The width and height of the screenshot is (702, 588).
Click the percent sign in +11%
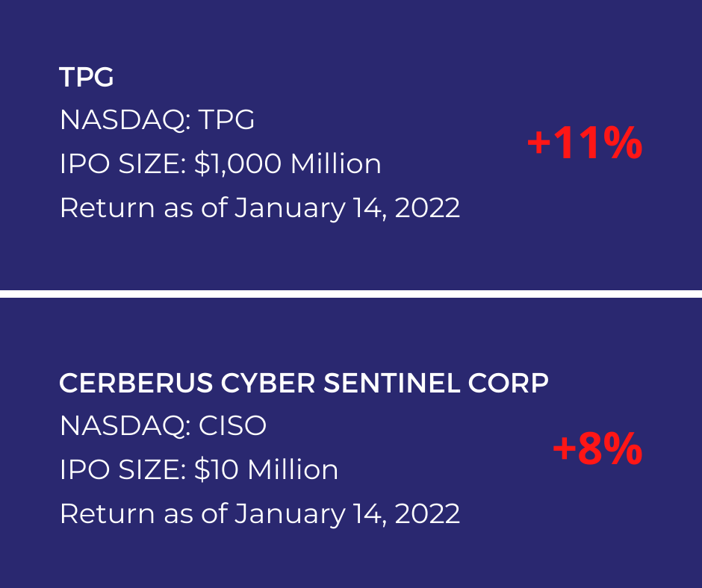[622, 143]
